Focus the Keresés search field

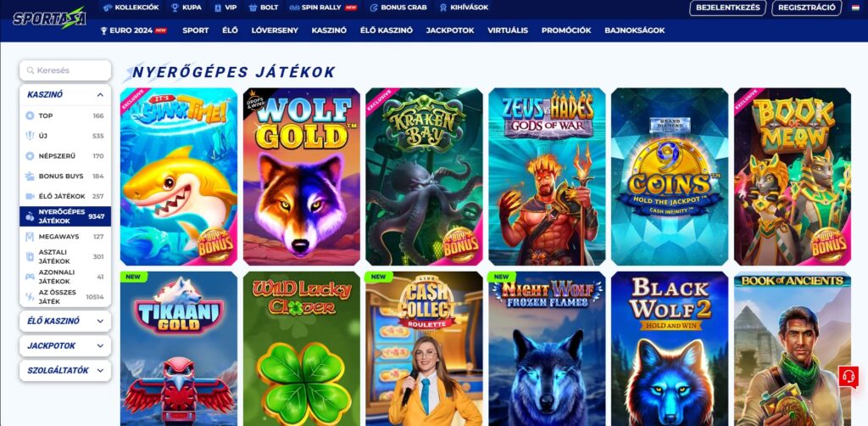[65, 70]
